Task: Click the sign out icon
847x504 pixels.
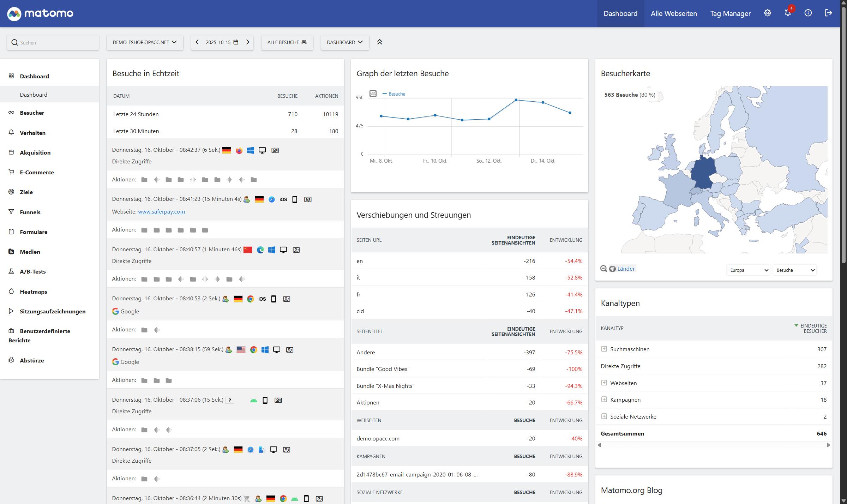Action: [x=828, y=13]
